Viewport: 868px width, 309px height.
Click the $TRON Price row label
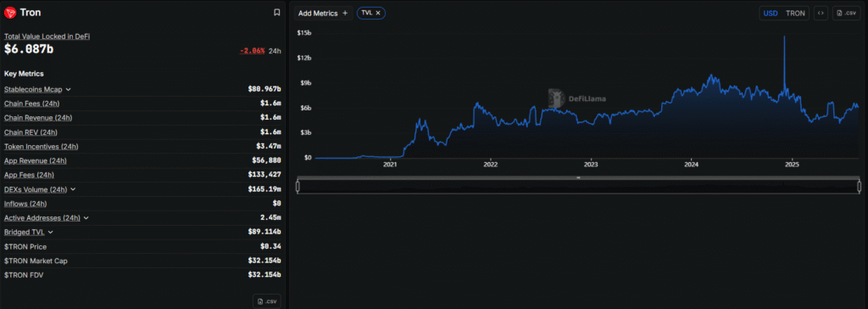[25, 246]
